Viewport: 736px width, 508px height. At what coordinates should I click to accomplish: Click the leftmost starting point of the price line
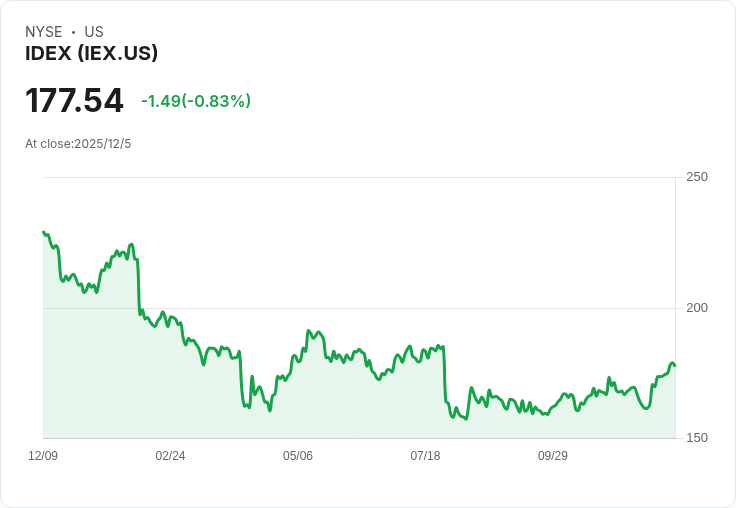[44, 232]
